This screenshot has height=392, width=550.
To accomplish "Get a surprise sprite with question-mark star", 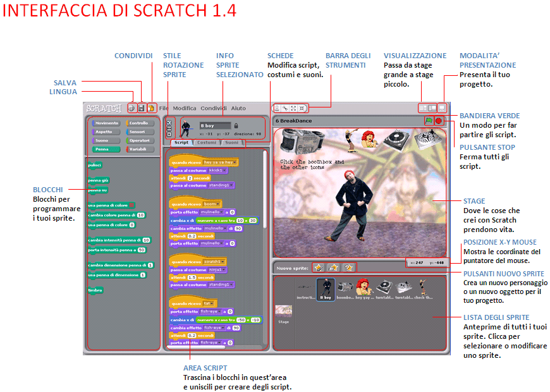I will pos(348,268).
